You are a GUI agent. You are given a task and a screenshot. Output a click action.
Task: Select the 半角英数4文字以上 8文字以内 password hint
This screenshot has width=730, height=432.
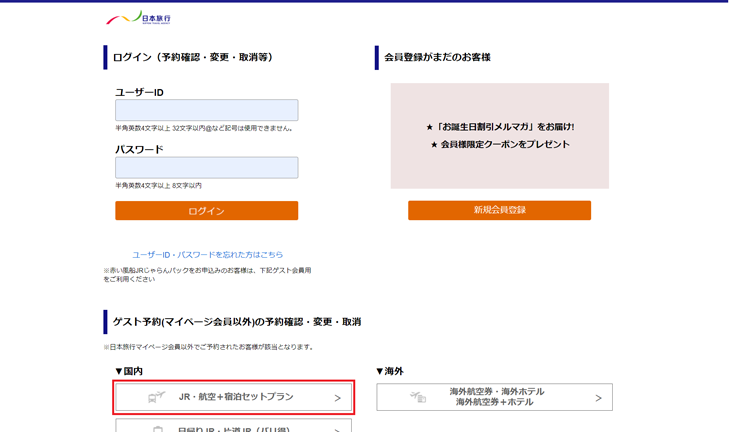pos(158,185)
